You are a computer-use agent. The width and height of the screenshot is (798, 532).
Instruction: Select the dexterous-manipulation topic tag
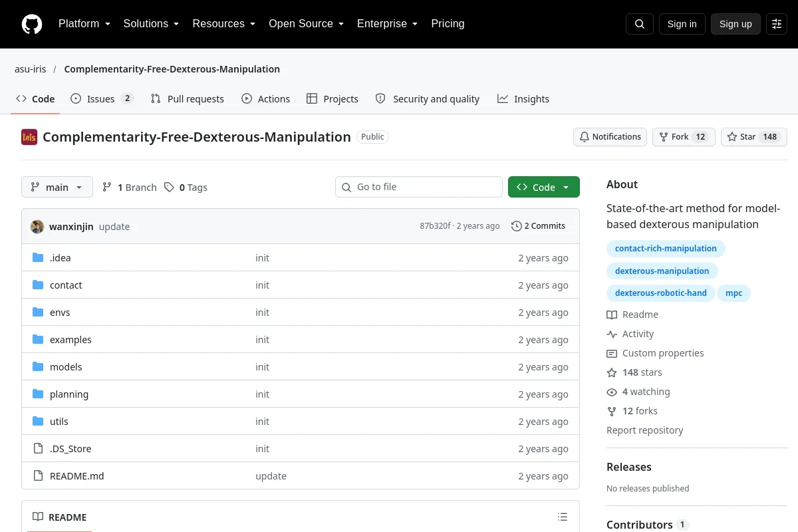[662, 271]
